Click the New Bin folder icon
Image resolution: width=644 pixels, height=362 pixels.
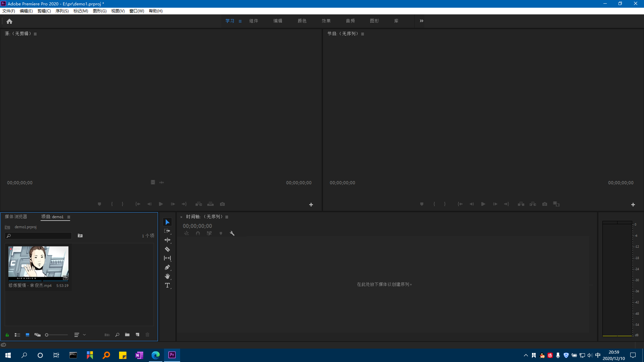[x=127, y=335]
